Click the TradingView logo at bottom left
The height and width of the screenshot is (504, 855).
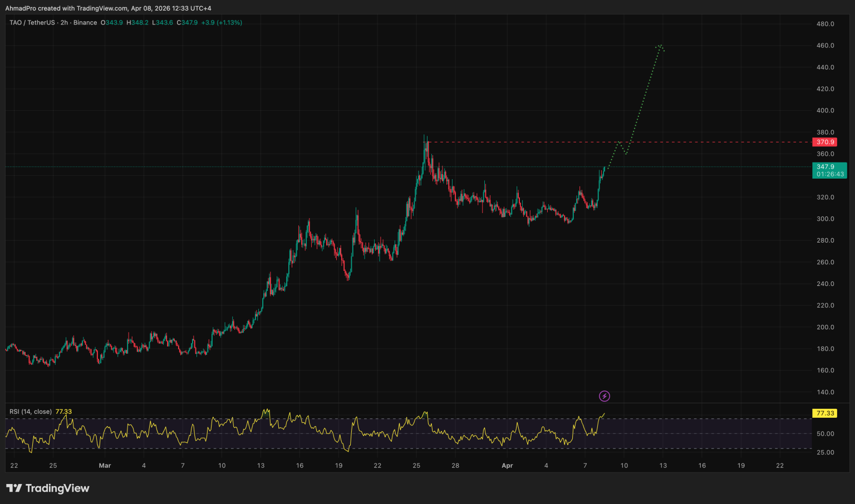click(x=48, y=488)
